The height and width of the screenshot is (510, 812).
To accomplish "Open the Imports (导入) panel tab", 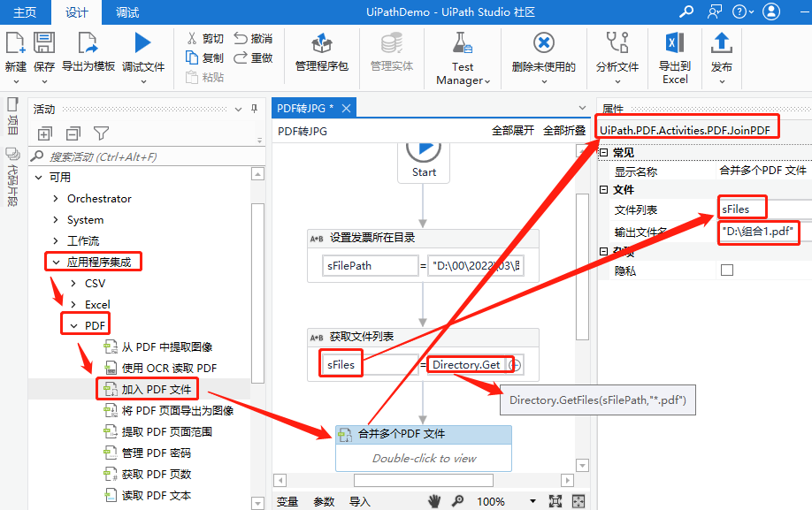I will (x=360, y=502).
